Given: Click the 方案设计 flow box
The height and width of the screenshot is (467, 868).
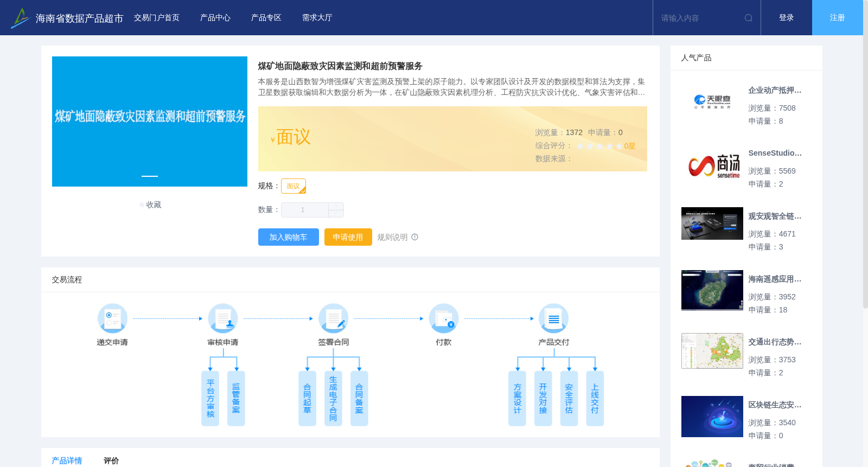Looking at the screenshot, I should pos(517,399).
